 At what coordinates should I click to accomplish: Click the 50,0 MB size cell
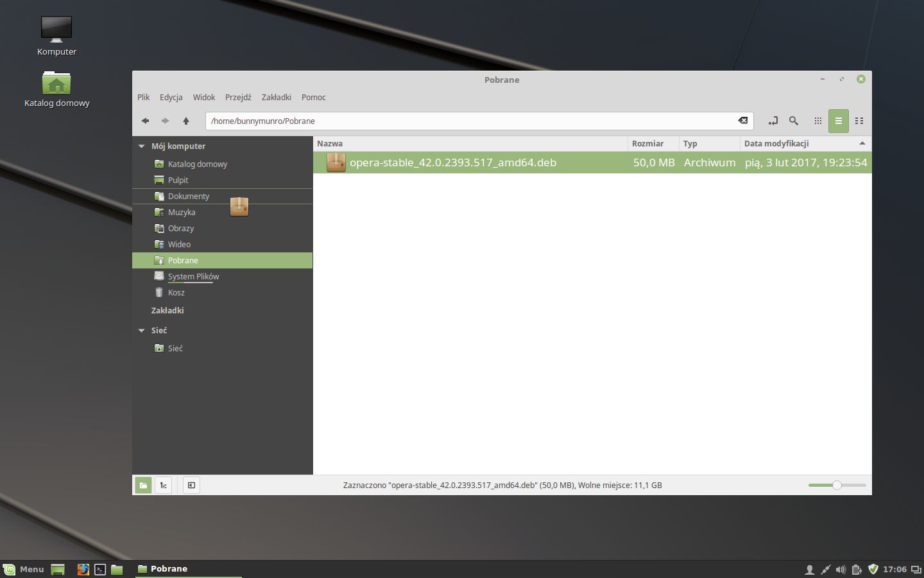(x=654, y=163)
